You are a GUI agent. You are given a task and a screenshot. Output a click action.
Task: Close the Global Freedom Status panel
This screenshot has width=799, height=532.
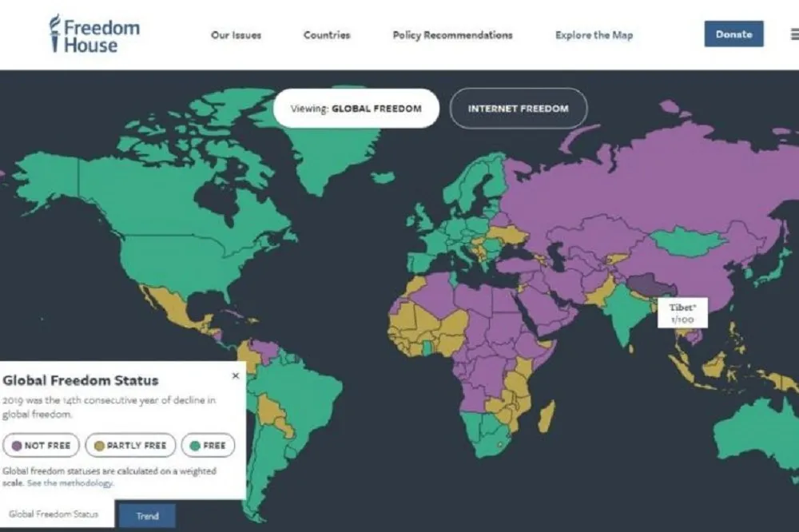235,375
